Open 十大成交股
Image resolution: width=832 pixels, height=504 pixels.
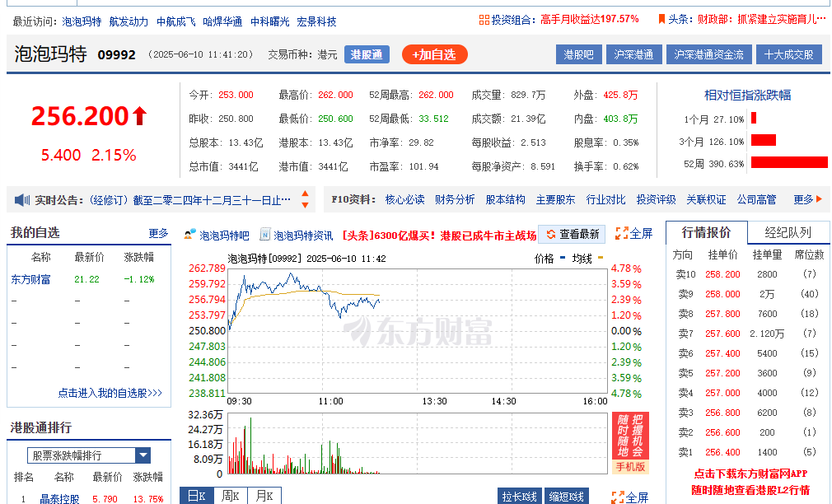click(788, 54)
